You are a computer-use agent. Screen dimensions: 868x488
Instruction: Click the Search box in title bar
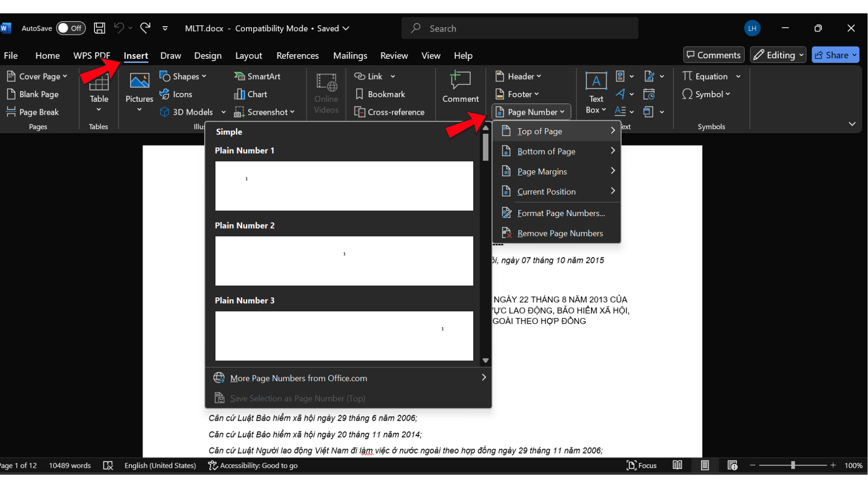coord(520,28)
